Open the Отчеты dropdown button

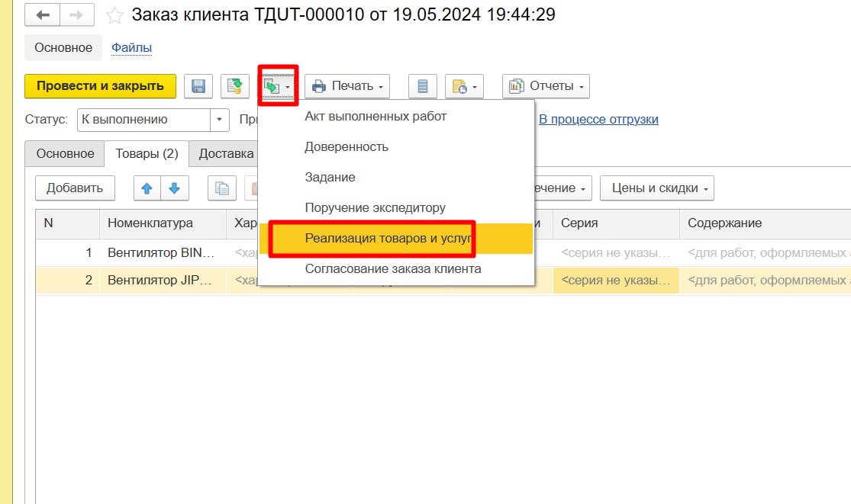click(x=546, y=86)
